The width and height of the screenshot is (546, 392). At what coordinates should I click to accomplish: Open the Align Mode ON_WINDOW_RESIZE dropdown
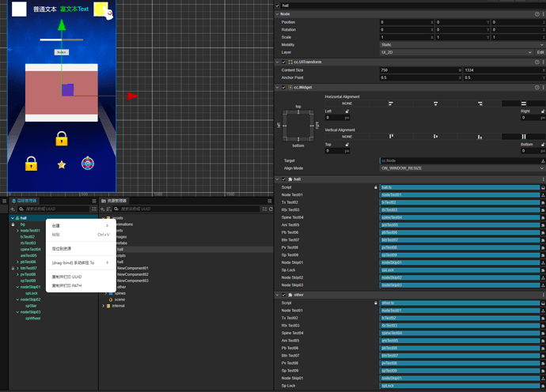point(462,168)
